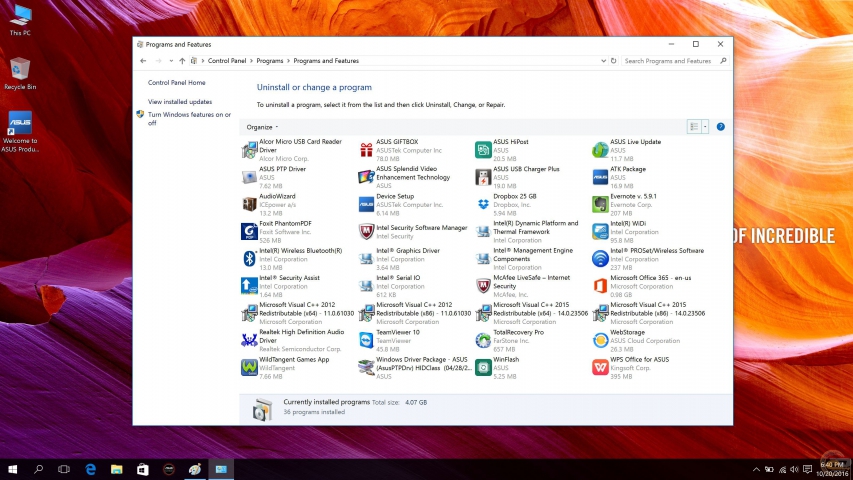Select the ASUS GIFTBOX program icon
The image size is (853, 480).
point(366,150)
